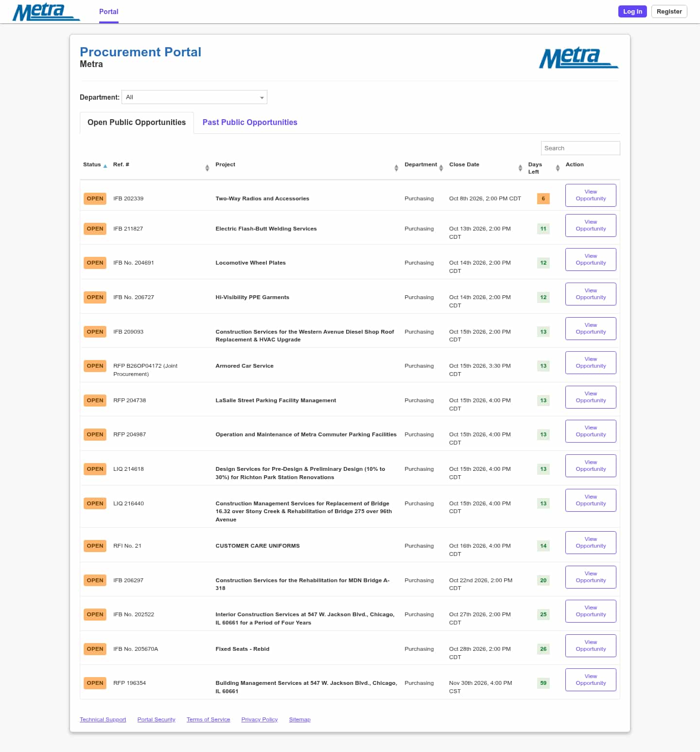
Task: View Opportunity for Hi-Visibility PPE Garments
Action: pos(591,294)
